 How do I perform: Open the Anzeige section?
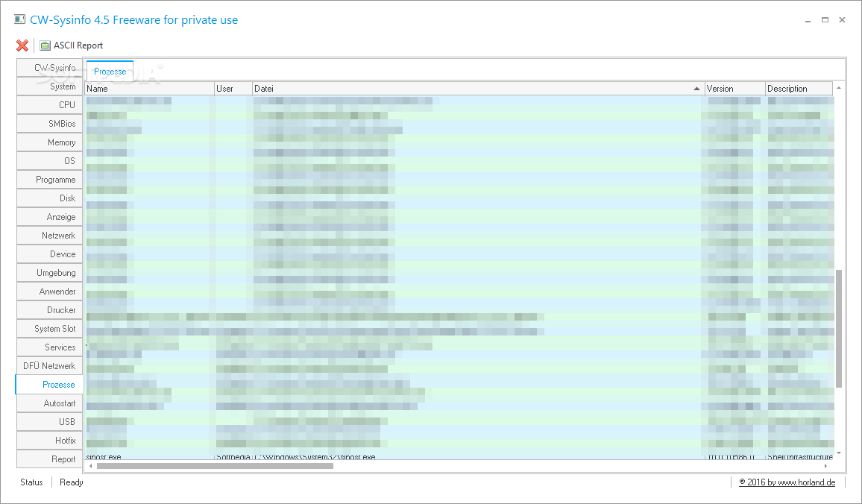[49, 217]
